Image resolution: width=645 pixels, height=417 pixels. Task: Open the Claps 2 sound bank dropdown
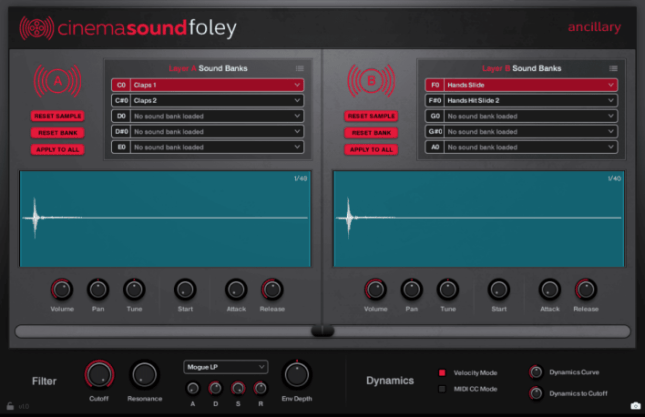click(217, 100)
